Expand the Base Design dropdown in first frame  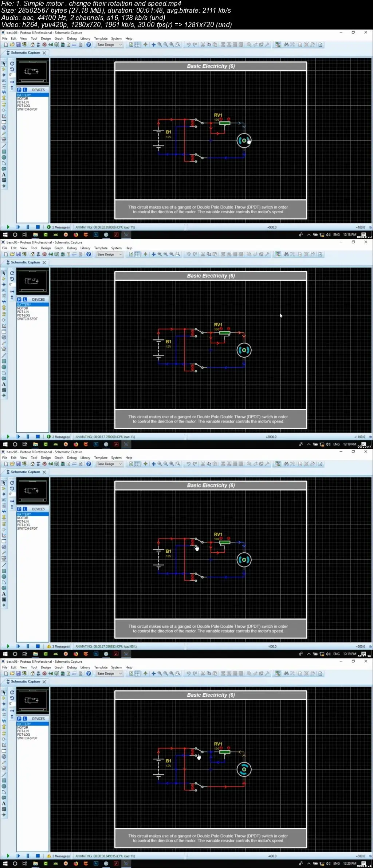(x=121, y=45)
